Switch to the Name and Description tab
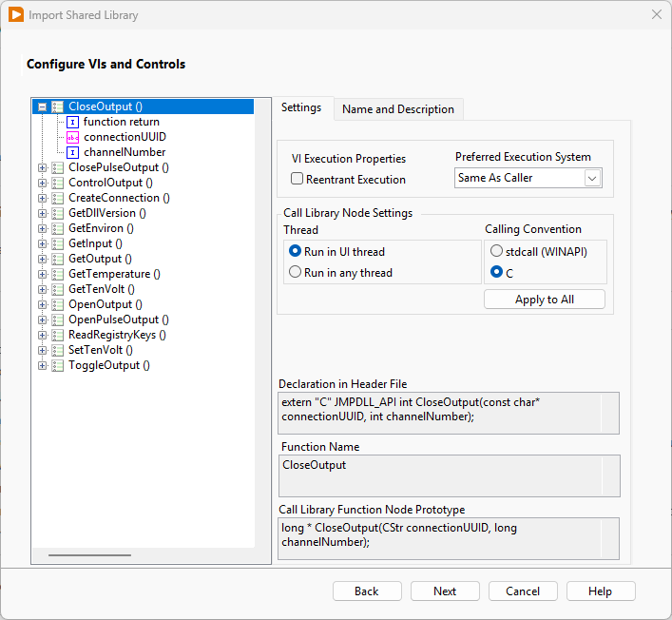This screenshot has height=620, width=672. point(397,109)
